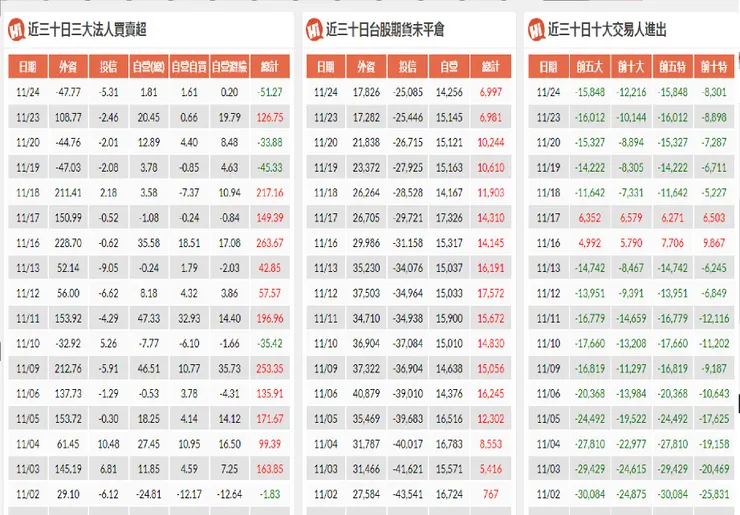Click the red 126.75 total value
The height and width of the screenshot is (515, 740).
pyautogui.click(x=270, y=117)
